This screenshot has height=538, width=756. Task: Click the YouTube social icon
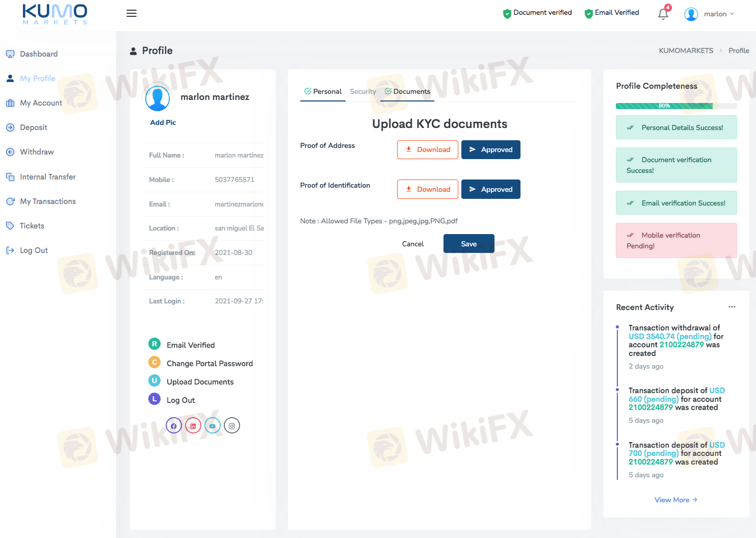[213, 425]
